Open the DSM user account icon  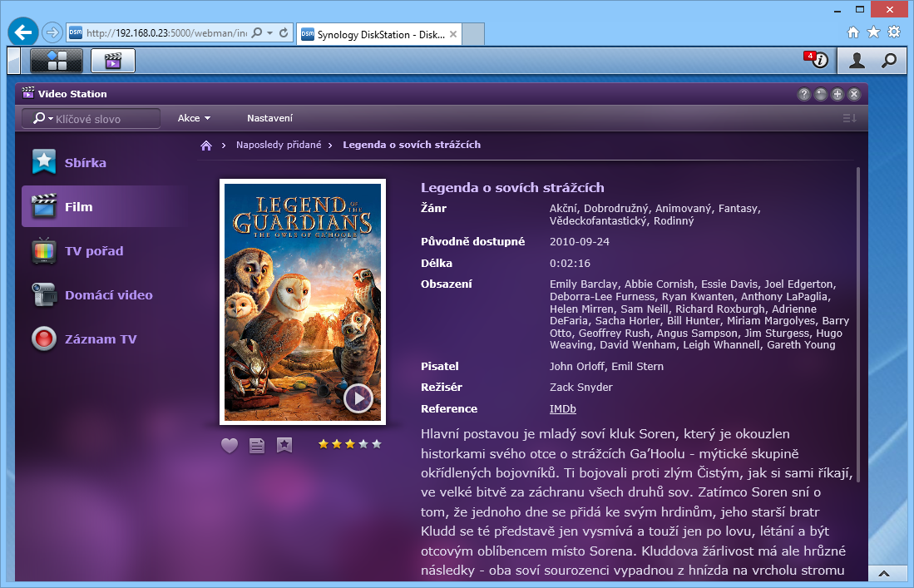tap(857, 60)
